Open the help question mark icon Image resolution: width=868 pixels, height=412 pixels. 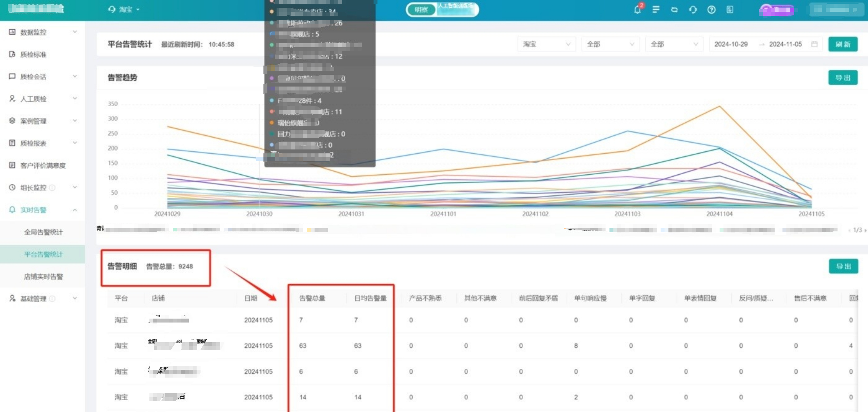pos(711,10)
